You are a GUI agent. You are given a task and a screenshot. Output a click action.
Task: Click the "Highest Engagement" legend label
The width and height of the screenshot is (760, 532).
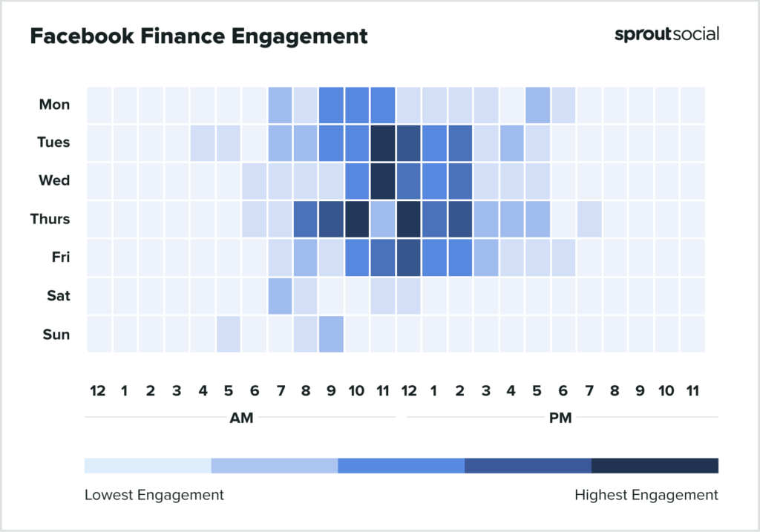646,495
